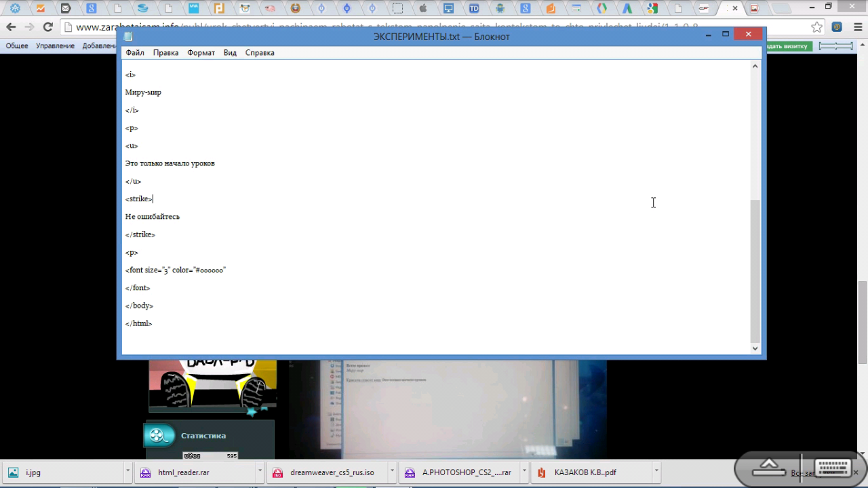This screenshot has width=868, height=488.
Task: Click the orange extension icon beside the star
Action: coord(837,27)
